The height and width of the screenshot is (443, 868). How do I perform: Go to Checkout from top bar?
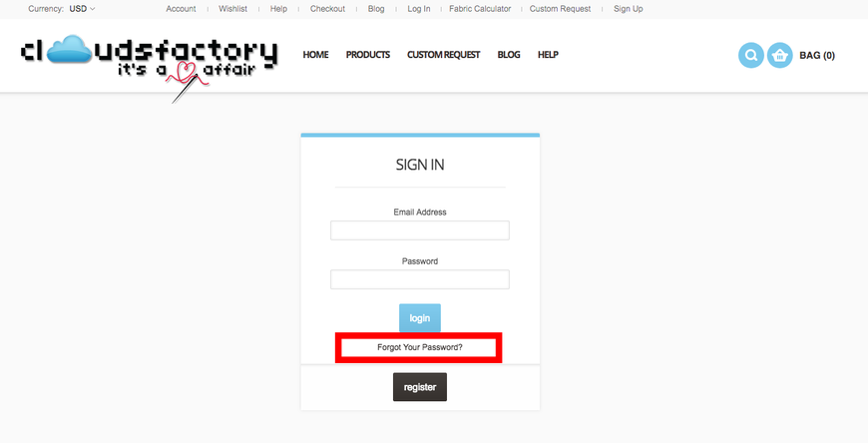point(327,9)
